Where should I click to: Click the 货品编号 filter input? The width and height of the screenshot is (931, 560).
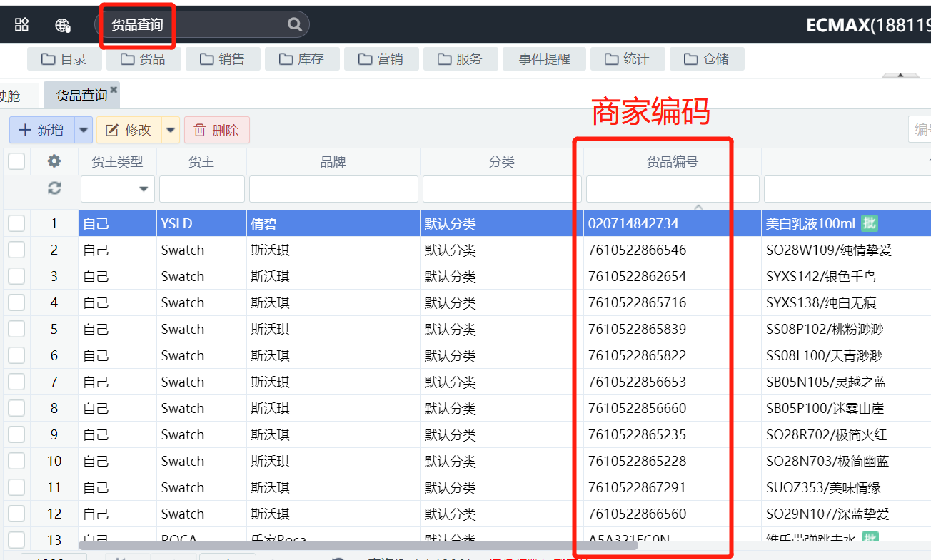pos(673,189)
